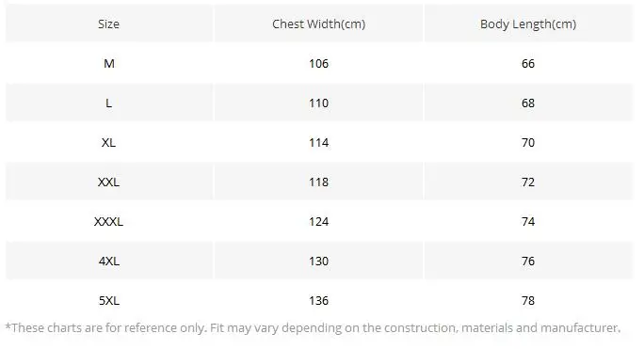Image resolution: width=644 pixels, height=349 pixels.
Task: Click body length value 66
Action: tap(528, 64)
